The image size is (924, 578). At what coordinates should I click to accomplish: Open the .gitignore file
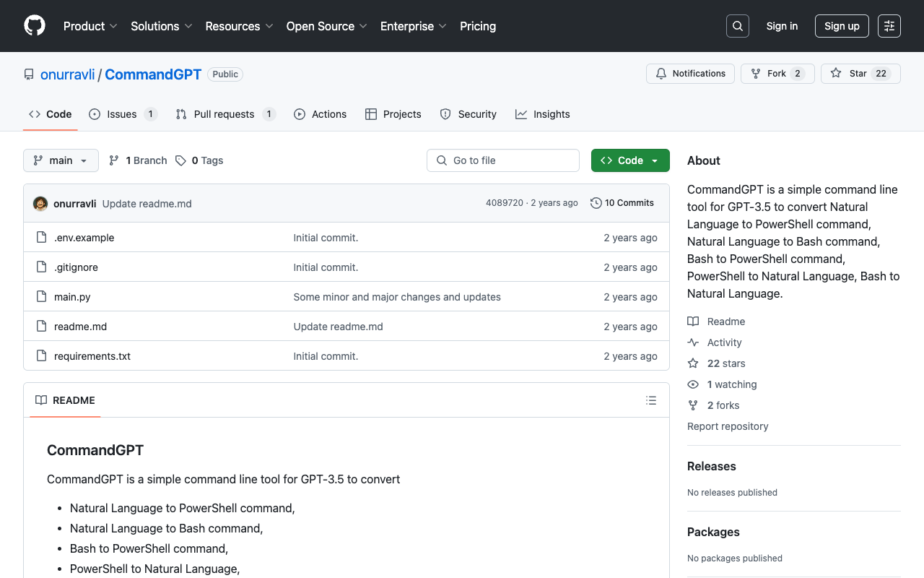[x=76, y=267]
